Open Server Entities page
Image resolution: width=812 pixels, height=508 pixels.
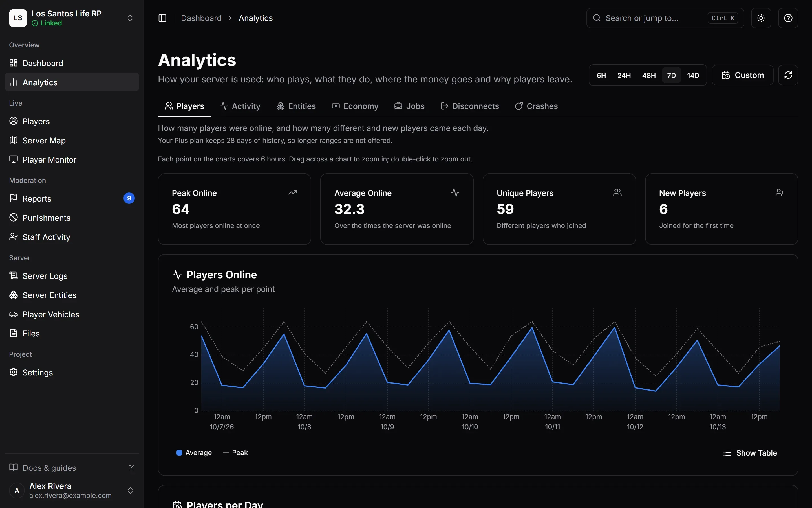point(72,295)
